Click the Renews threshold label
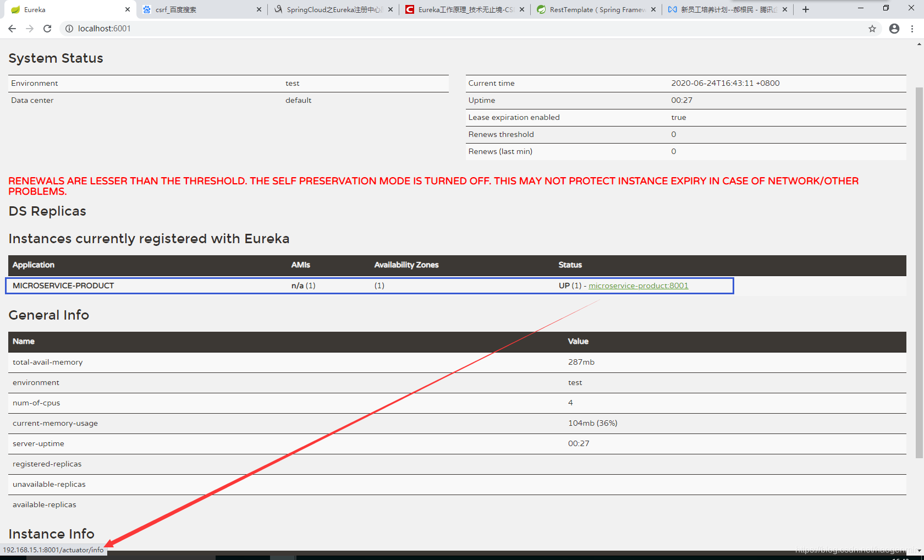 tap(501, 134)
